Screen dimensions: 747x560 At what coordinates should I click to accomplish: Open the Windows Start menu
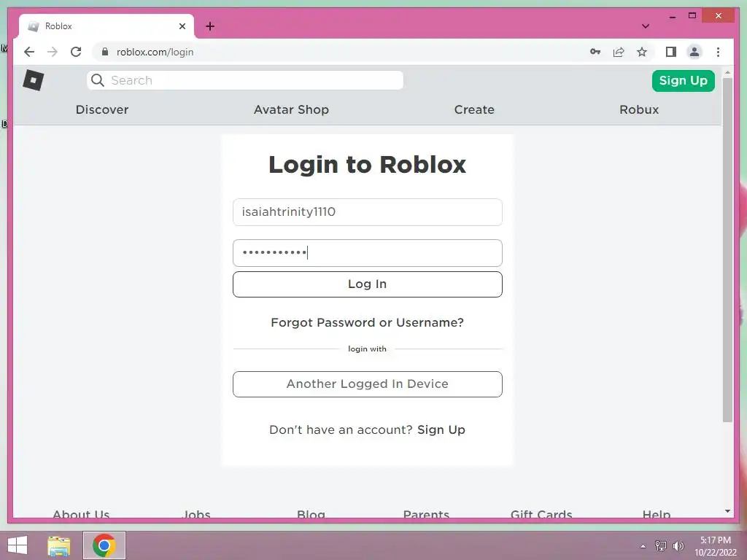pyautogui.click(x=18, y=545)
